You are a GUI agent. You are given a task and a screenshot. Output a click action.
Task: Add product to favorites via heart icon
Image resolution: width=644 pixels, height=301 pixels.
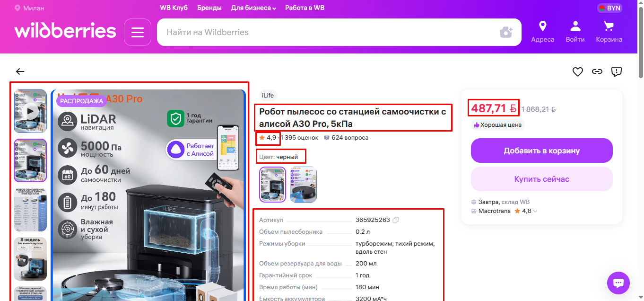click(577, 71)
